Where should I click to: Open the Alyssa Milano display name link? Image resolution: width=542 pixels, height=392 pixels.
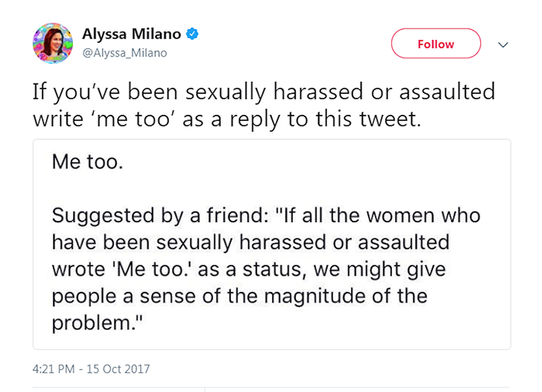[131, 34]
